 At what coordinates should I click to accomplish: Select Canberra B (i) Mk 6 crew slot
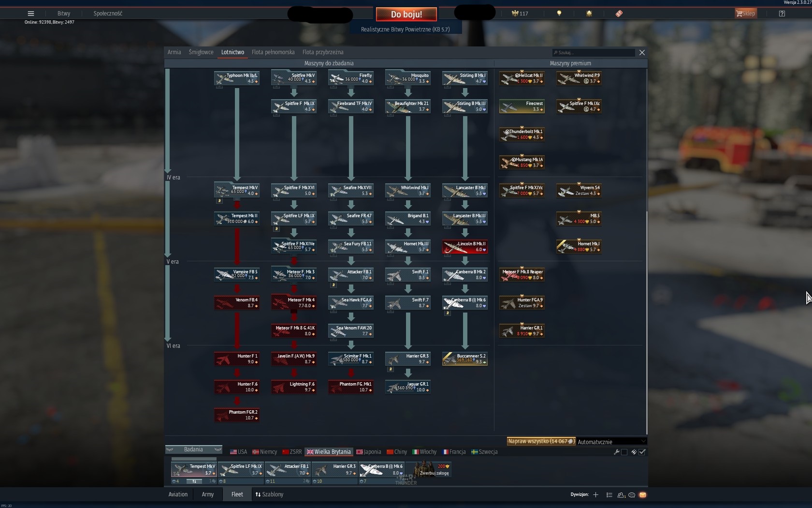[x=382, y=470]
